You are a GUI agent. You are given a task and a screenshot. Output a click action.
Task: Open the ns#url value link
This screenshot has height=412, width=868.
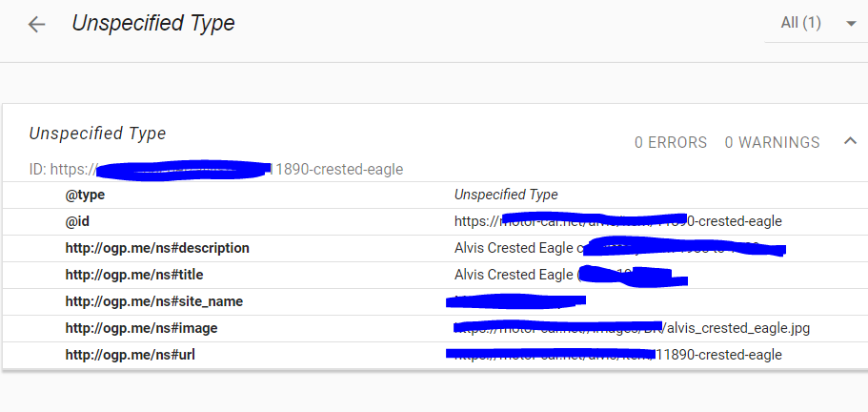point(615,354)
